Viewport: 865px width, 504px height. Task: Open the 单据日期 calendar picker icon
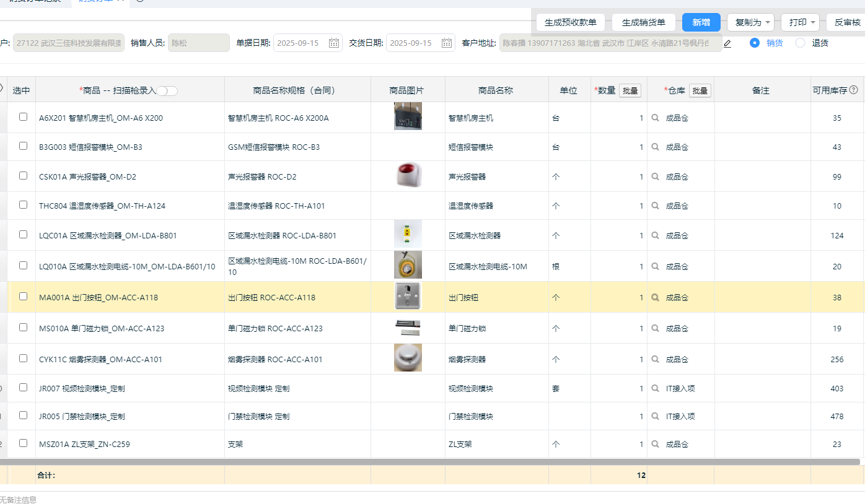click(334, 43)
